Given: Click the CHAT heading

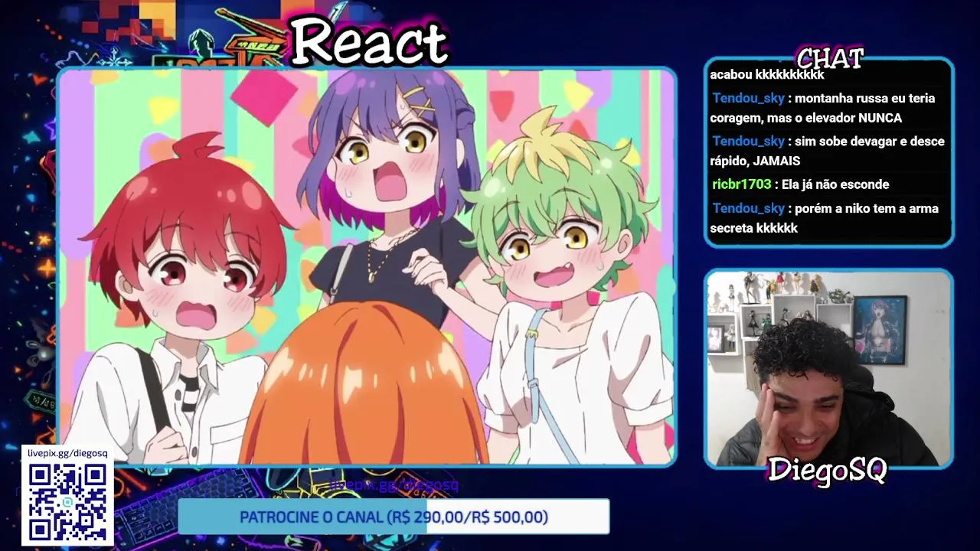Looking at the screenshot, I should coord(830,58).
